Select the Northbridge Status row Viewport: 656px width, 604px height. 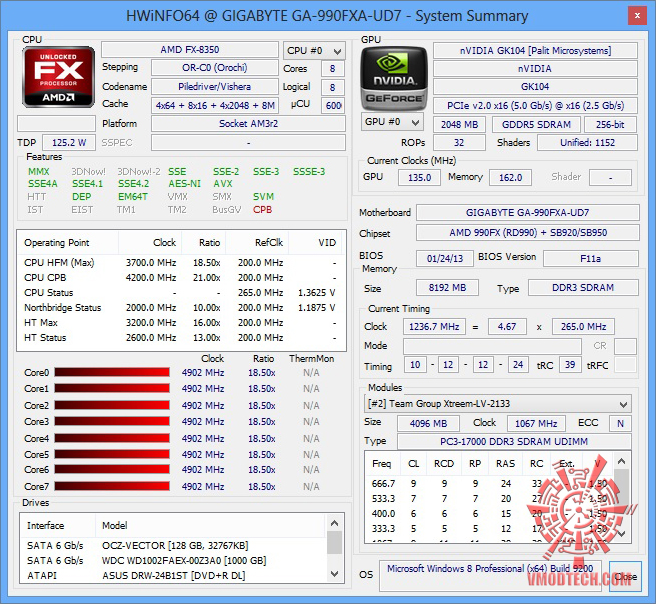pos(181,308)
